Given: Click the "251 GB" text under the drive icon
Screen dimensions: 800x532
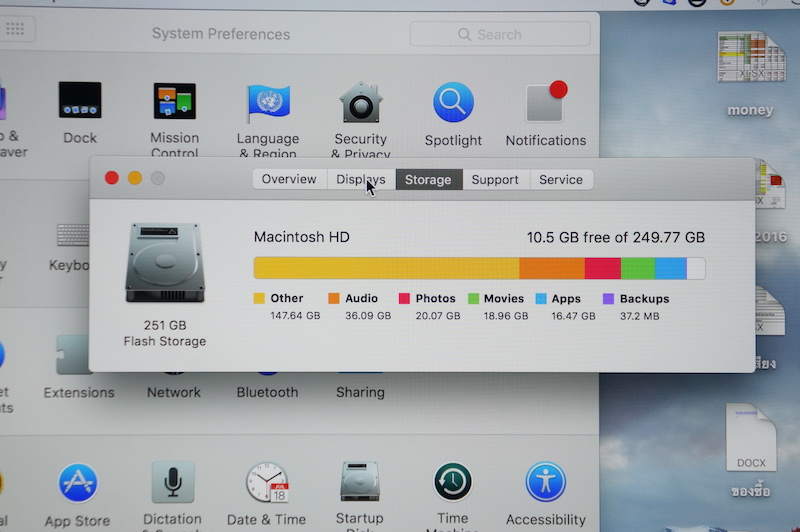Looking at the screenshot, I should pyautogui.click(x=165, y=325).
